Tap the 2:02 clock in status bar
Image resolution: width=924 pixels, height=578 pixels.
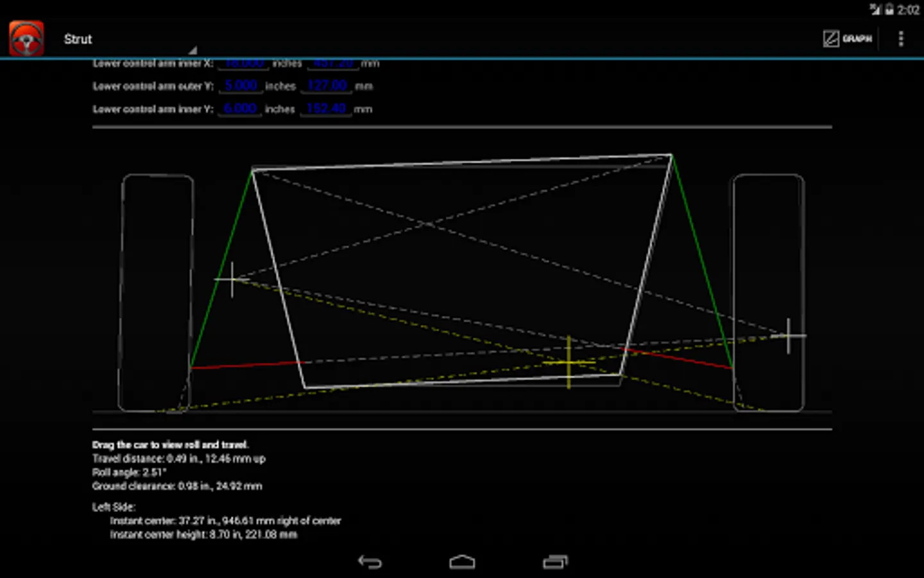(x=908, y=9)
